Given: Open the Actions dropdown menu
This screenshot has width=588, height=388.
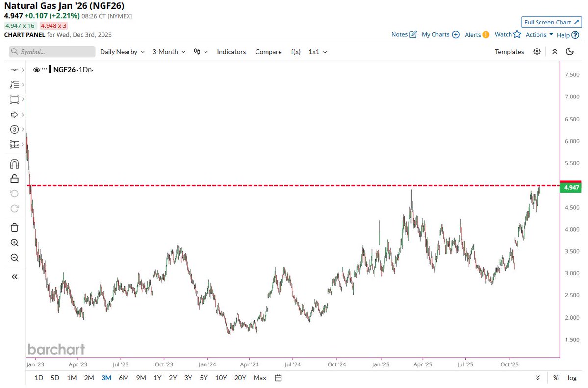Looking at the screenshot, I should tap(539, 34).
